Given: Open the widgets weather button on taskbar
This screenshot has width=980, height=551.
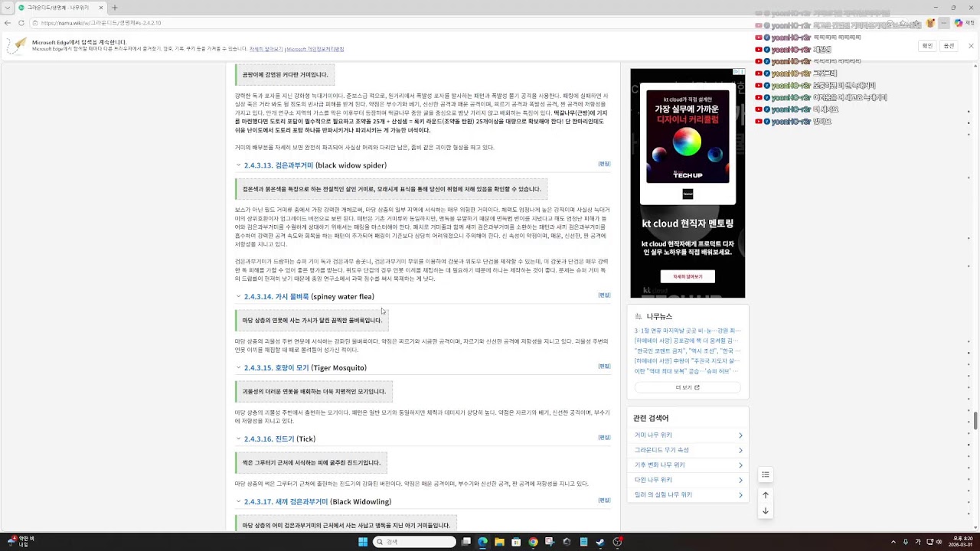Looking at the screenshot, I should pos(19,542).
